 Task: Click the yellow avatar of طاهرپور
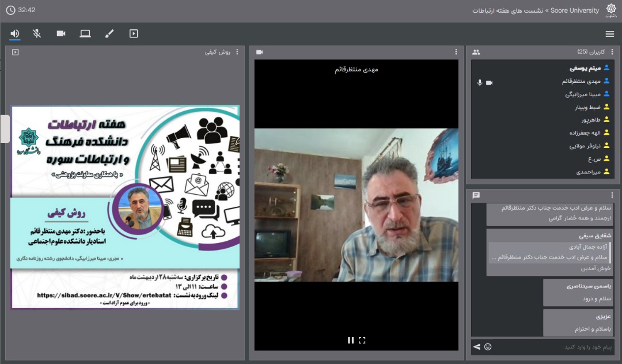(x=606, y=120)
